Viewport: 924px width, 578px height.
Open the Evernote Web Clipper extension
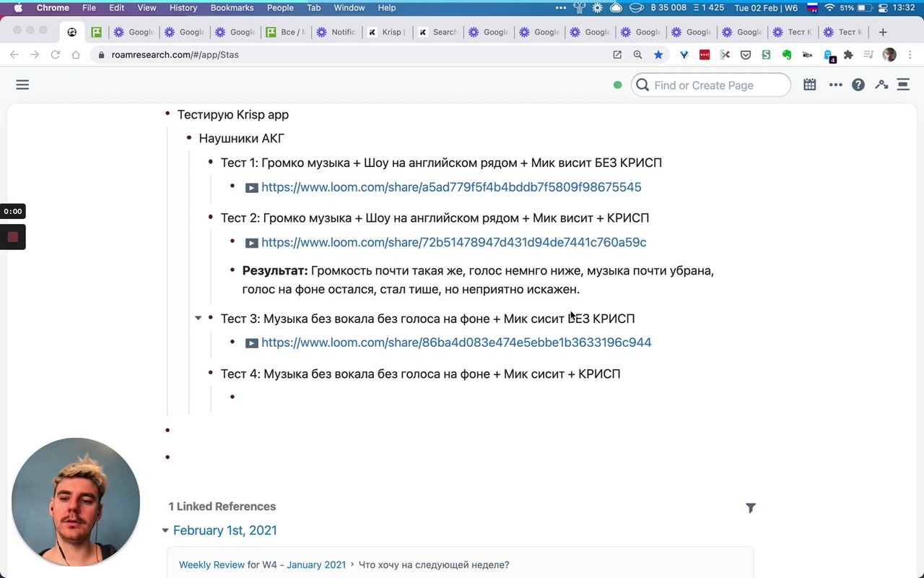787,54
